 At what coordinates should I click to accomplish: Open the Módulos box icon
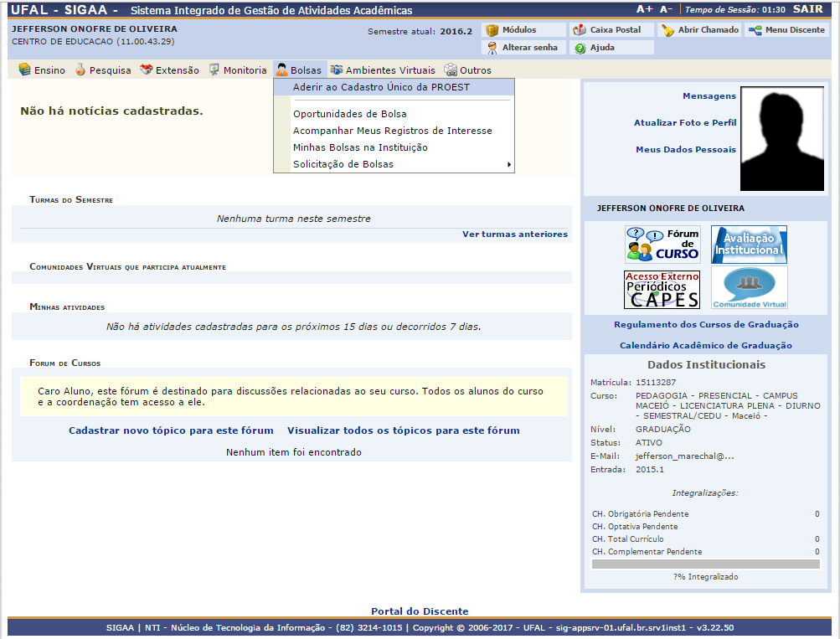click(492, 30)
